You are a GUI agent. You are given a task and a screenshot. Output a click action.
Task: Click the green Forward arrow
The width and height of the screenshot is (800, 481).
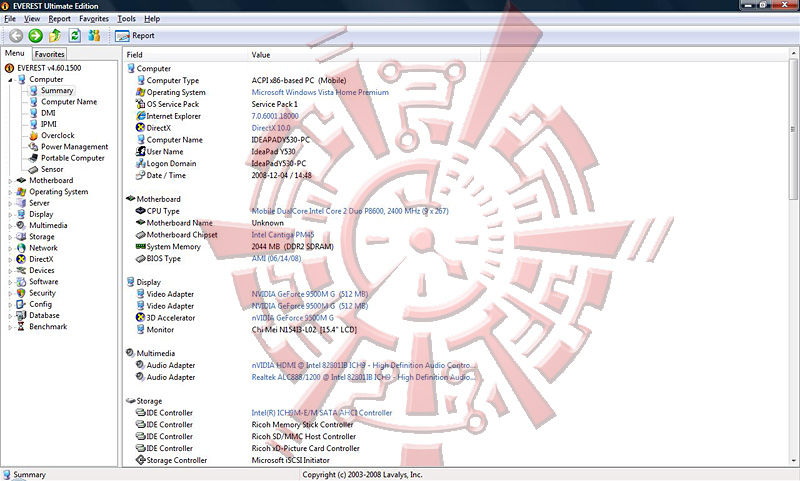tap(35, 35)
